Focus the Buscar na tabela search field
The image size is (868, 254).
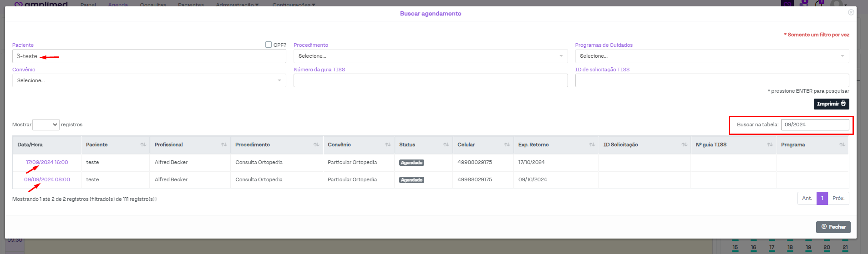click(x=814, y=125)
